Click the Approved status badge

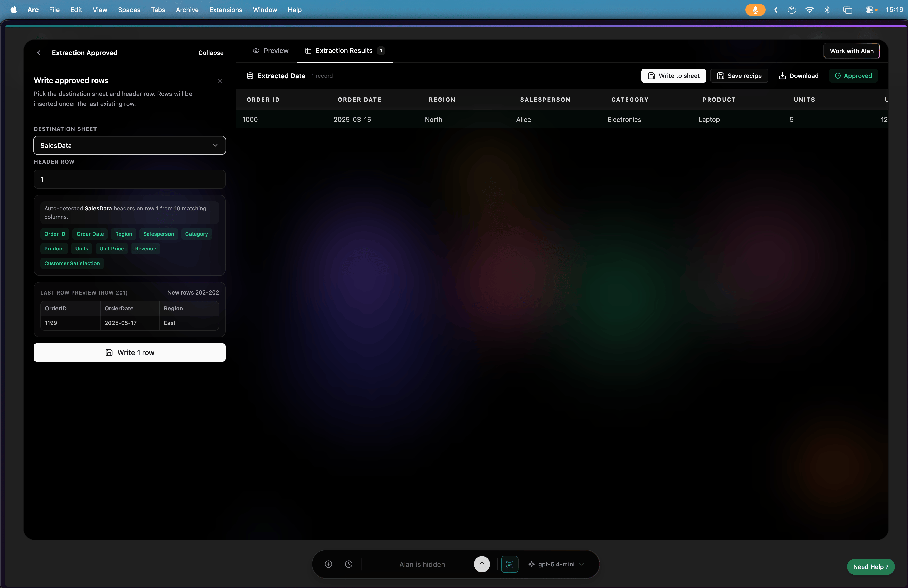tap(854, 76)
